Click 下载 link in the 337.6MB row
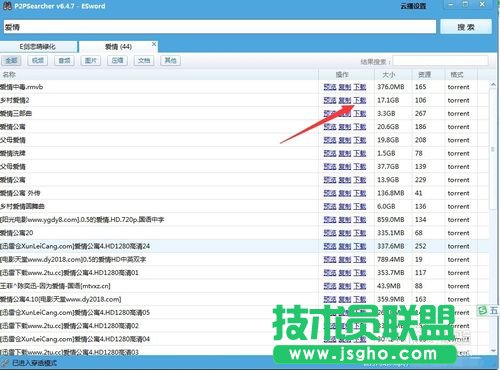500x370 pixels. tap(360, 246)
